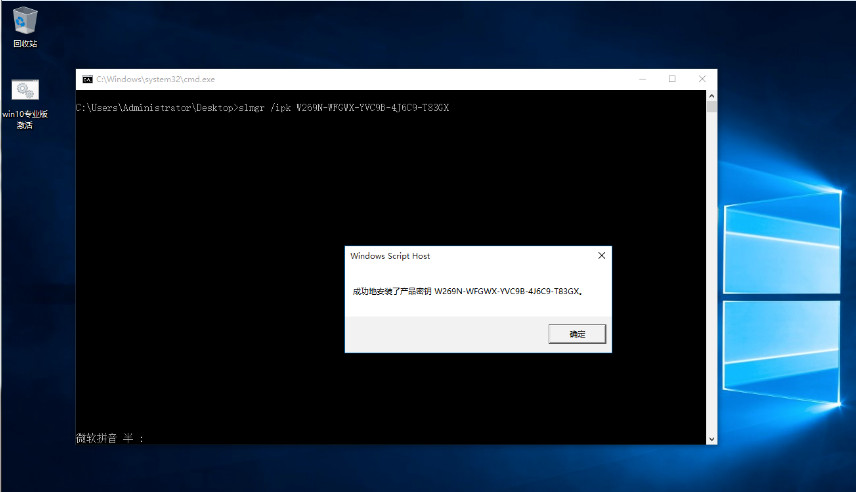The image size is (856, 492).
Task: Select the win10专业版激活 script file icon
Action: click(x=25, y=91)
